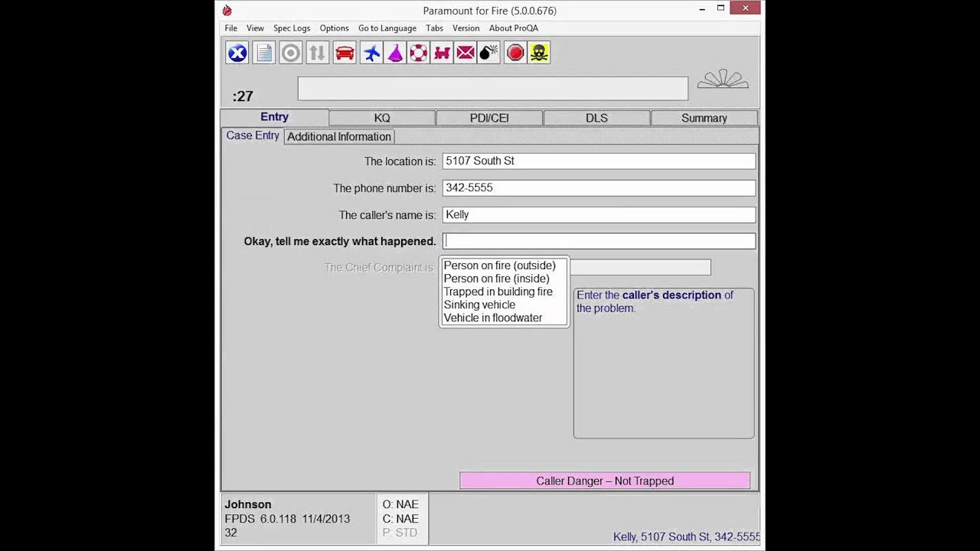Click the phone number field 342-5555
The height and width of the screenshot is (551, 980).
(599, 187)
